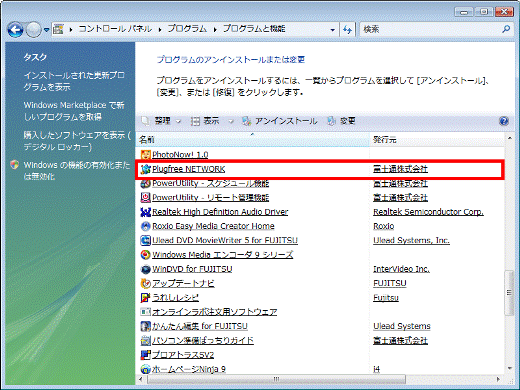Sort by the 名前 column header
520x390 pixels.
pos(253,140)
